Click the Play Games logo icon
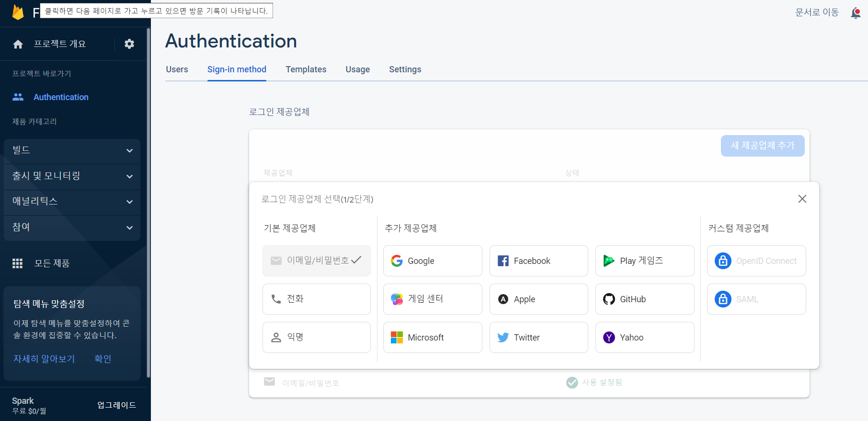 click(609, 261)
